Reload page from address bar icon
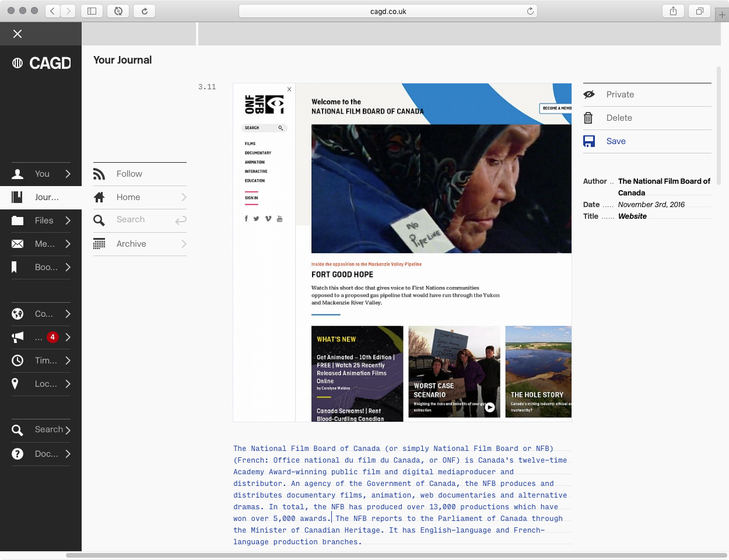This screenshot has width=729, height=560. point(530,11)
